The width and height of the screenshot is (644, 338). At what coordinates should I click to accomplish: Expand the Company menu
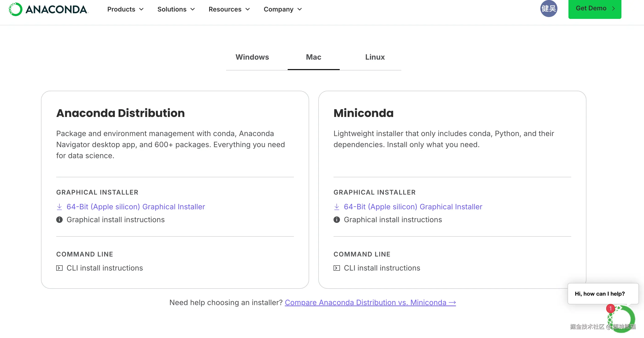(283, 9)
